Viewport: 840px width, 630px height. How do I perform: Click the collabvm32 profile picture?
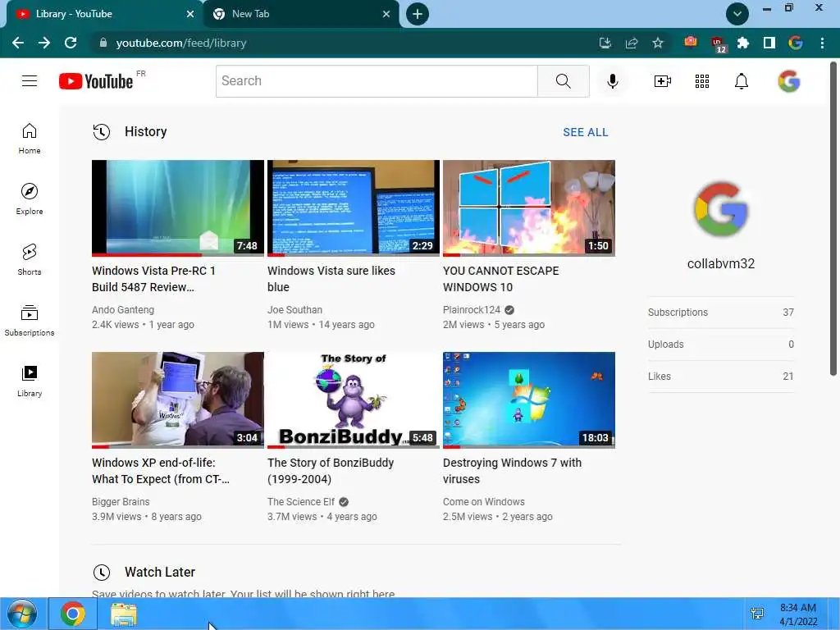pos(721,209)
